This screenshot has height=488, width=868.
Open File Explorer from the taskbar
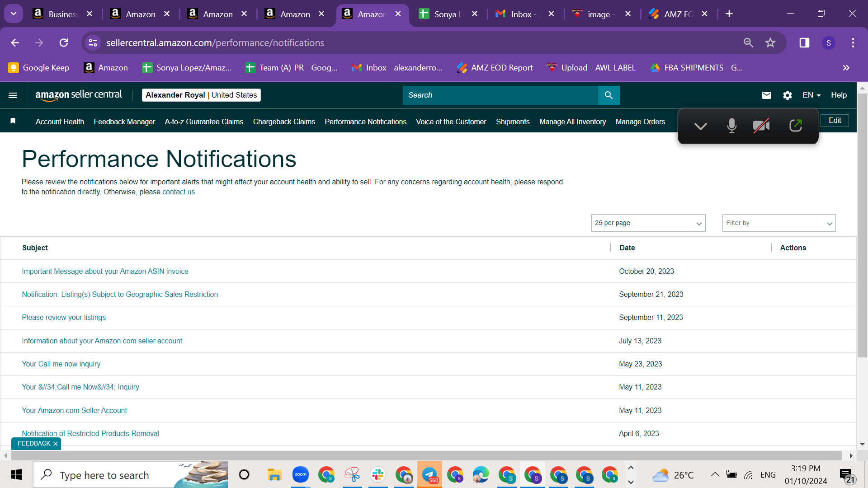tap(274, 475)
